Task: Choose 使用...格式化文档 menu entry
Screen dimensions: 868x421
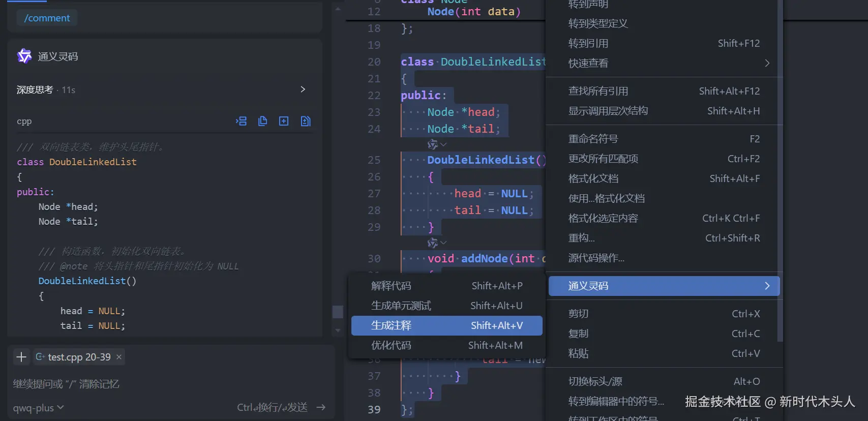Action: 664,198
